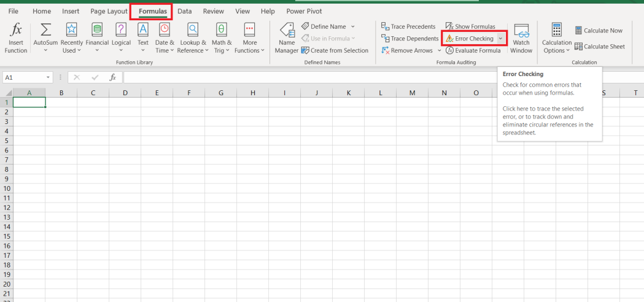This screenshot has width=644, height=302.
Task: Select column H header
Action: tap(252, 93)
